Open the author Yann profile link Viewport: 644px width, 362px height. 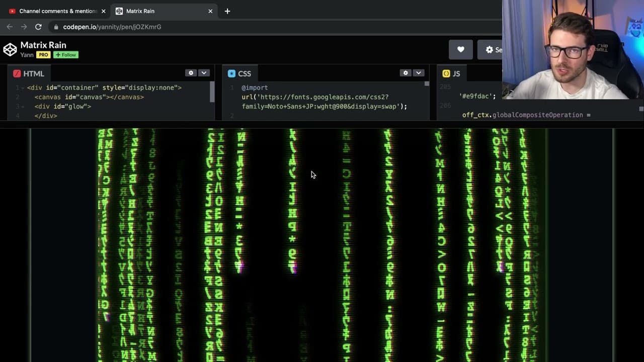pos(27,55)
